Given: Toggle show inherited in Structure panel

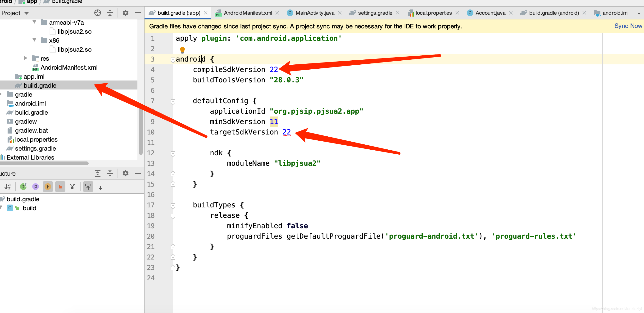Looking at the screenshot, I should (23, 186).
